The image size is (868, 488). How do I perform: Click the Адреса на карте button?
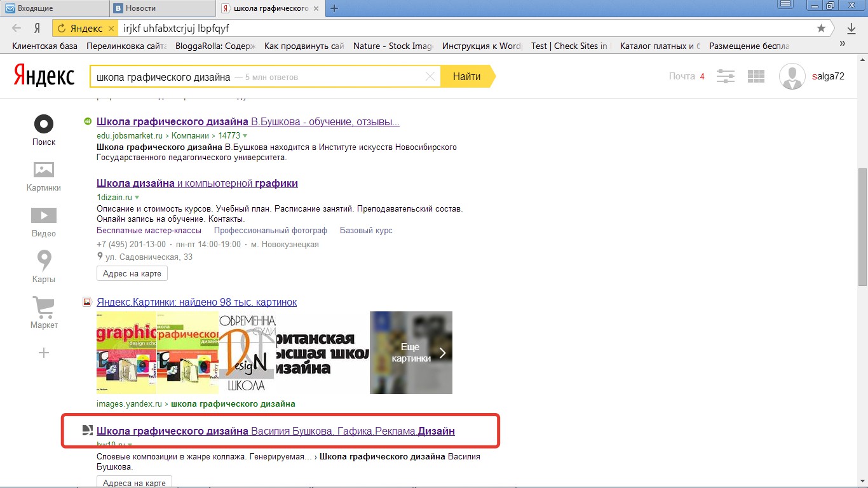(134, 482)
